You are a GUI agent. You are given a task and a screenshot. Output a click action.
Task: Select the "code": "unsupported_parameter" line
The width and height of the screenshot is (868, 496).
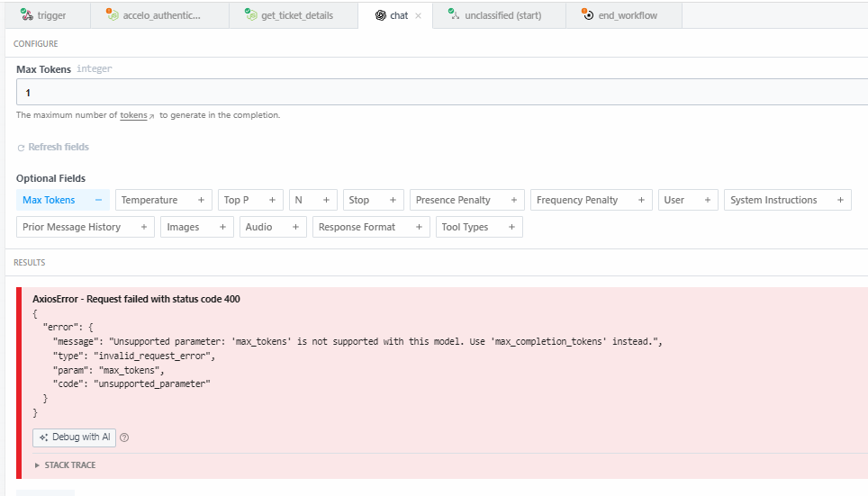tap(131, 383)
